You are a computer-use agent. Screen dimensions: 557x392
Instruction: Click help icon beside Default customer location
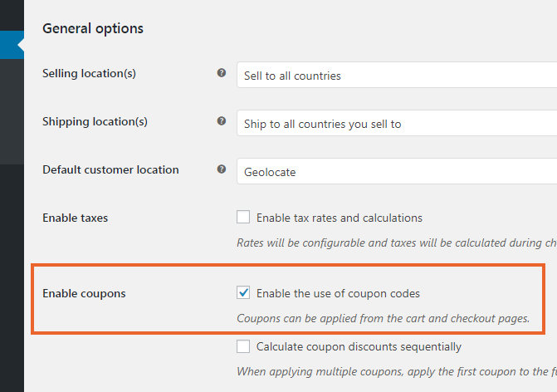(222, 169)
